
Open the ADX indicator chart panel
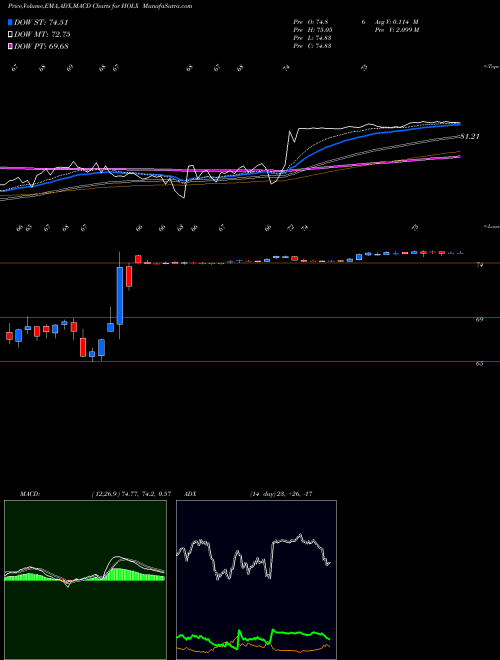[x=256, y=580]
